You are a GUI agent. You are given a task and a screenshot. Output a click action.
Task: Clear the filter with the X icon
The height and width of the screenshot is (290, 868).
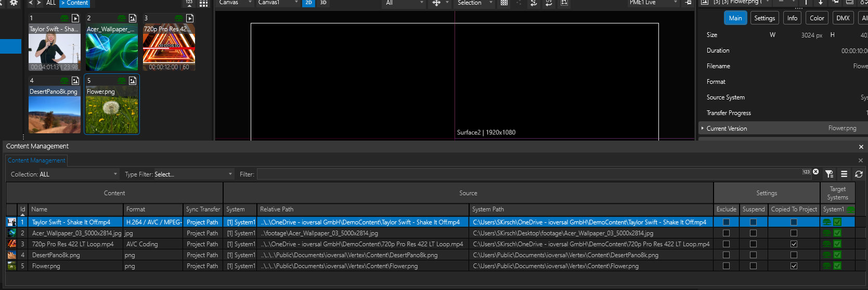coord(816,172)
